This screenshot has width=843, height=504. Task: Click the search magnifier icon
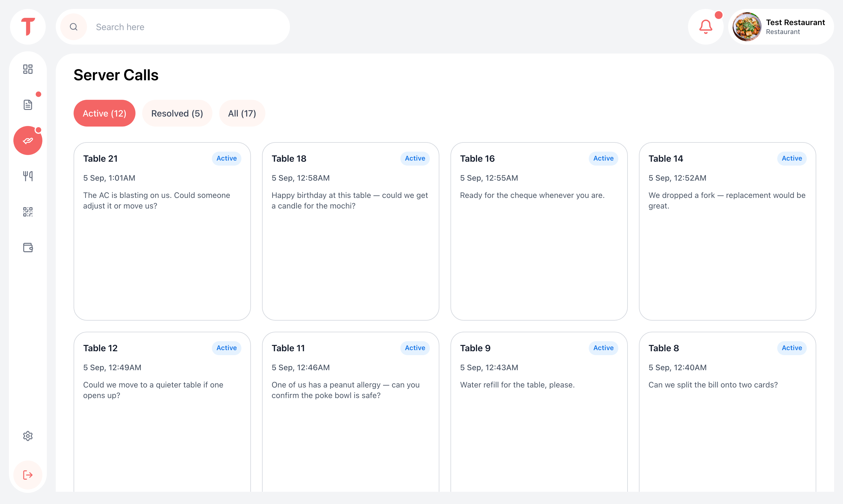[74, 27]
